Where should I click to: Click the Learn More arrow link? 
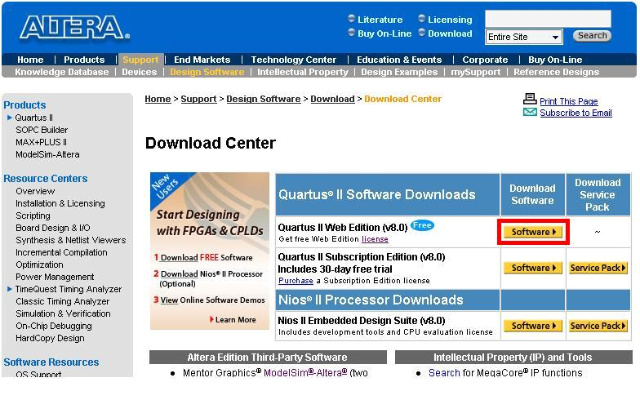coord(233,320)
